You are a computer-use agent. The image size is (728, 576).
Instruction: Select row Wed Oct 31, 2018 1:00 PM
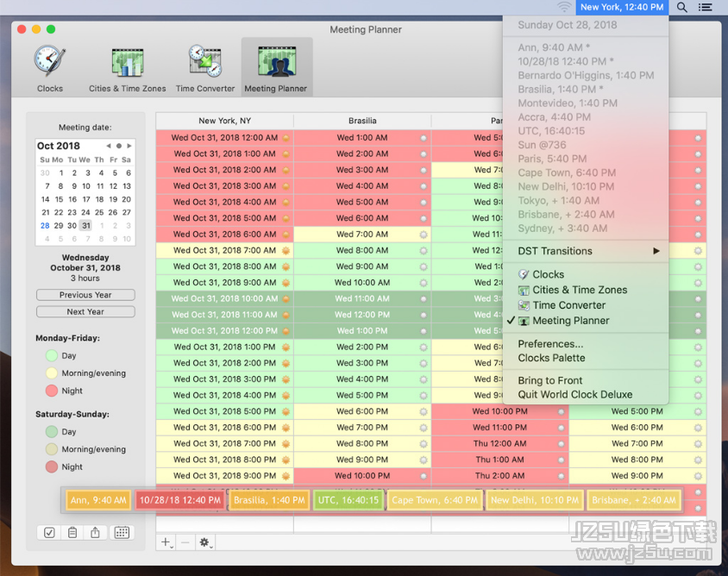[x=225, y=347]
